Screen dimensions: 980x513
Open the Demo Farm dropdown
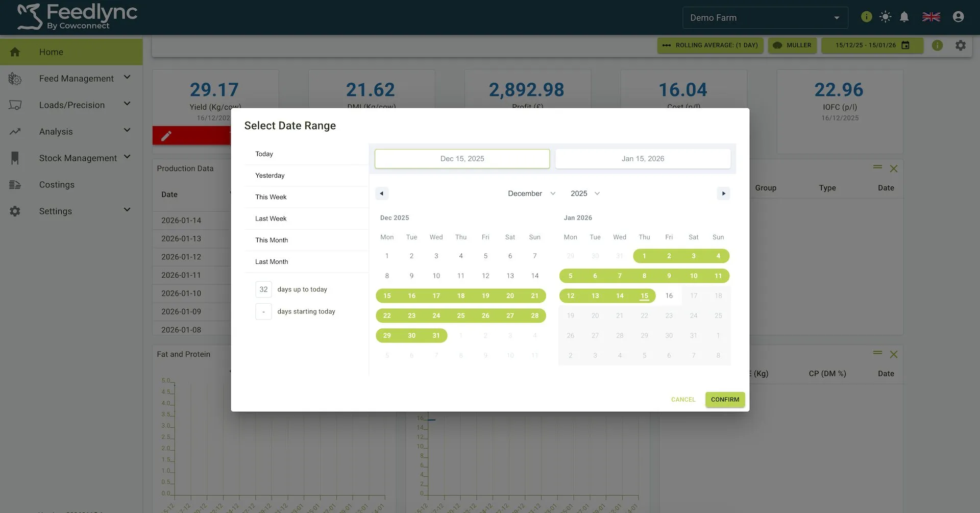click(765, 18)
